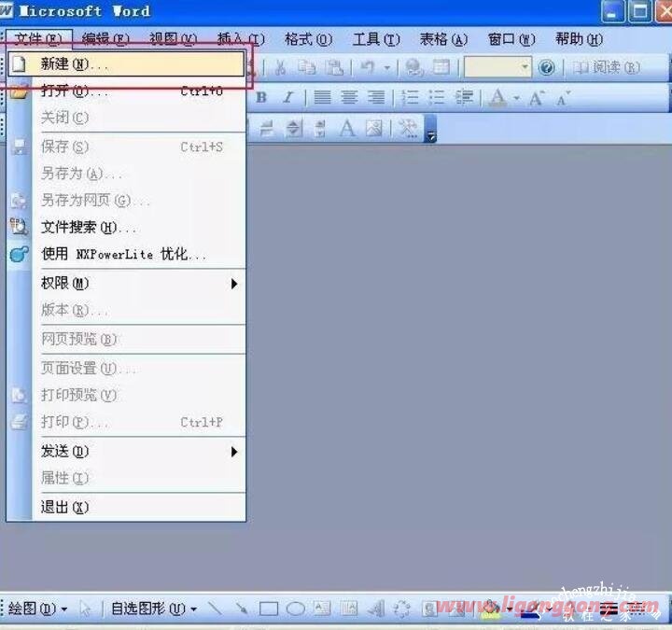Click the greyed 页面设置(U)... entry
Image resolution: width=672 pixels, height=630 pixels.
click(x=126, y=368)
